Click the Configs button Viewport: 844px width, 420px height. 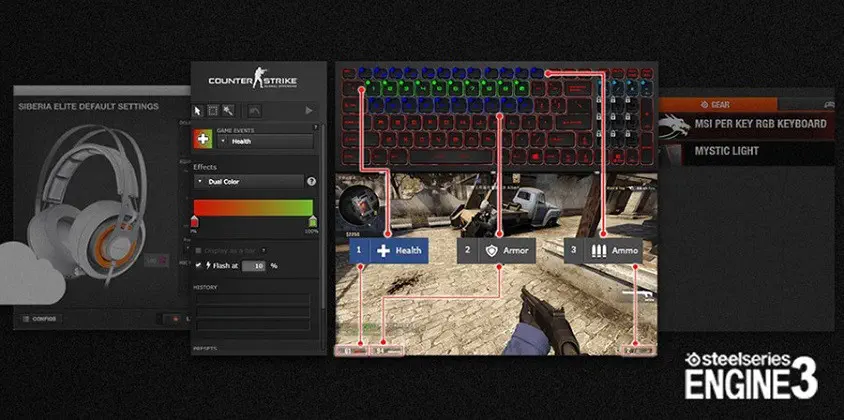tap(42, 319)
